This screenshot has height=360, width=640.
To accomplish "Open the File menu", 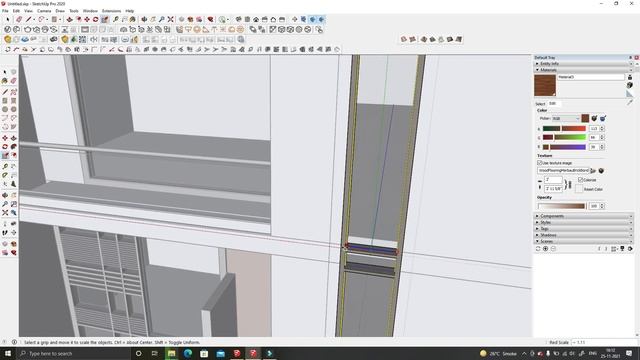I will [x=5, y=11].
